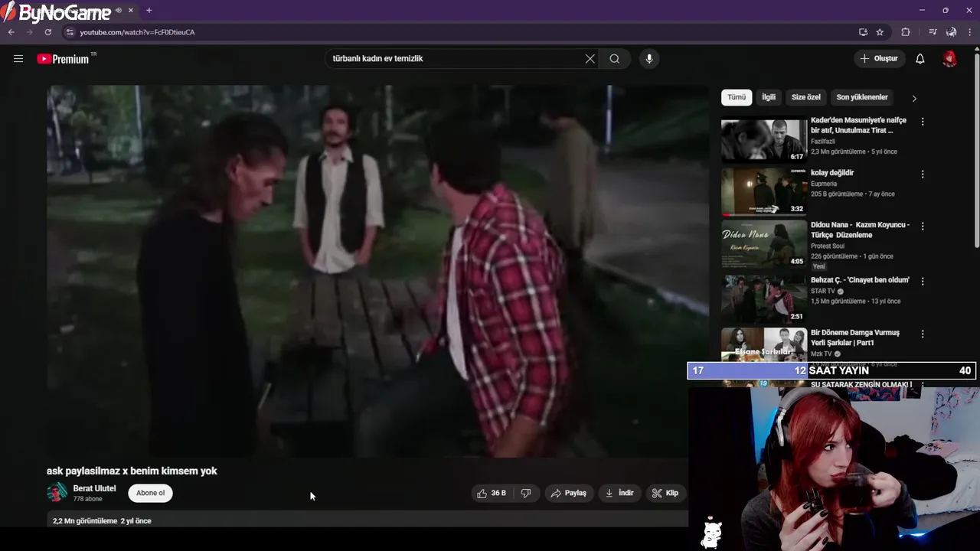Start voice search with microphone icon
Viewport: 980px width, 551px height.
coord(649,59)
